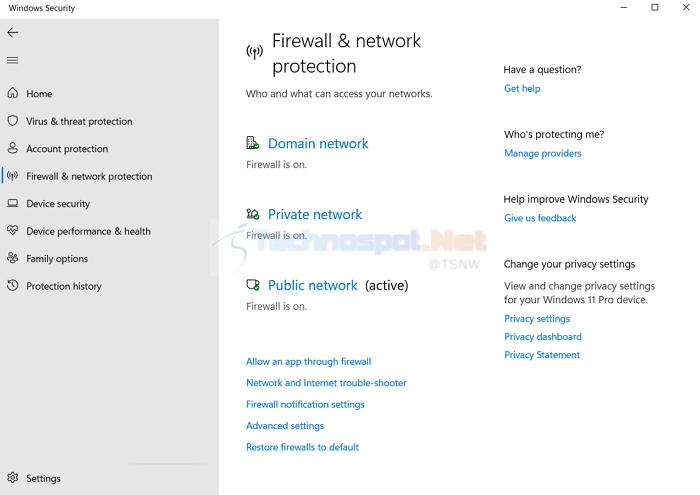The image size is (700, 495).
Task: Click the Protection history clock icon
Action: pyautogui.click(x=13, y=285)
